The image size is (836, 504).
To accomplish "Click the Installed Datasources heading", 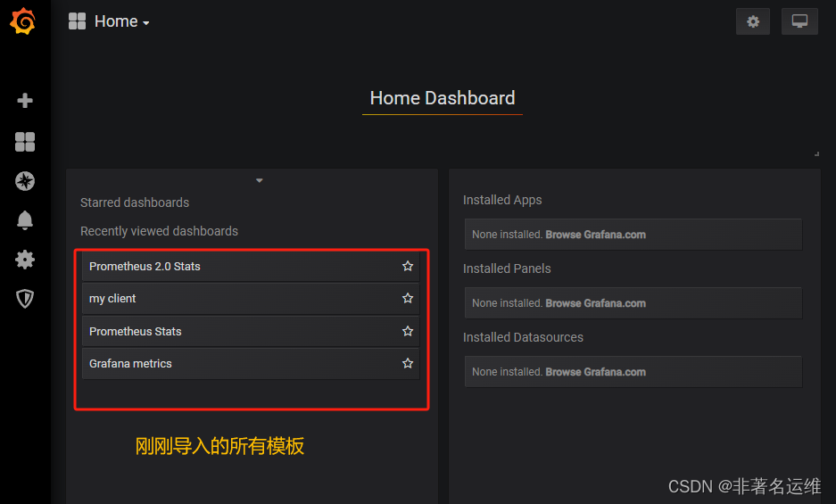I will click(523, 337).
